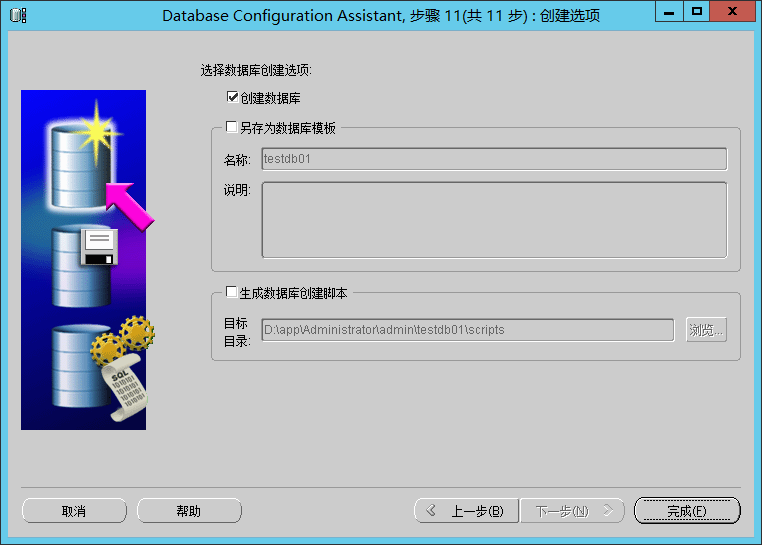Toggle the 创建数据库 checkbox
Viewport: 762px width, 545px height.
point(232,97)
